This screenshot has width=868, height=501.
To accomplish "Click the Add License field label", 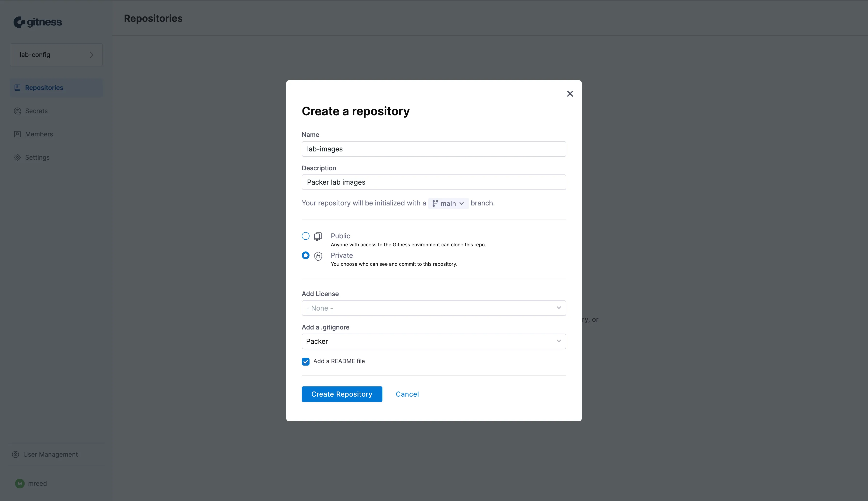I will [320, 294].
